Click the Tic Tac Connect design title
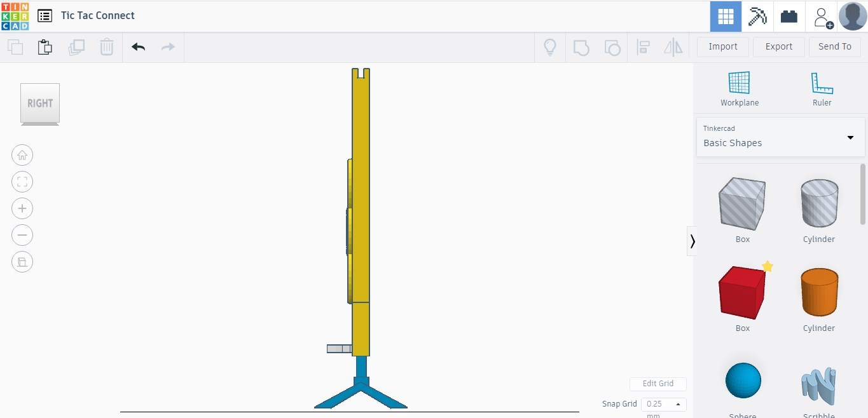This screenshot has height=418, width=868. [x=98, y=16]
